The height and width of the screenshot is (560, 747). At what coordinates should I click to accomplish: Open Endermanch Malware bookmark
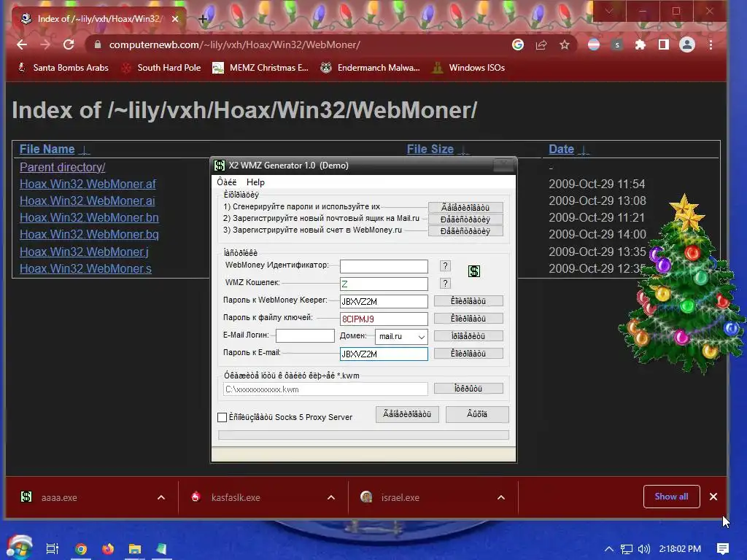point(370,68)
